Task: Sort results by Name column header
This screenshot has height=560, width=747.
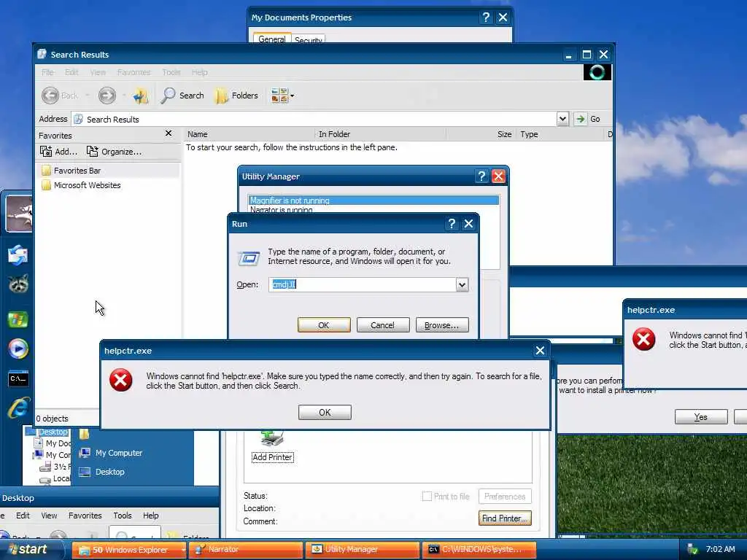Action: [249, 134]
